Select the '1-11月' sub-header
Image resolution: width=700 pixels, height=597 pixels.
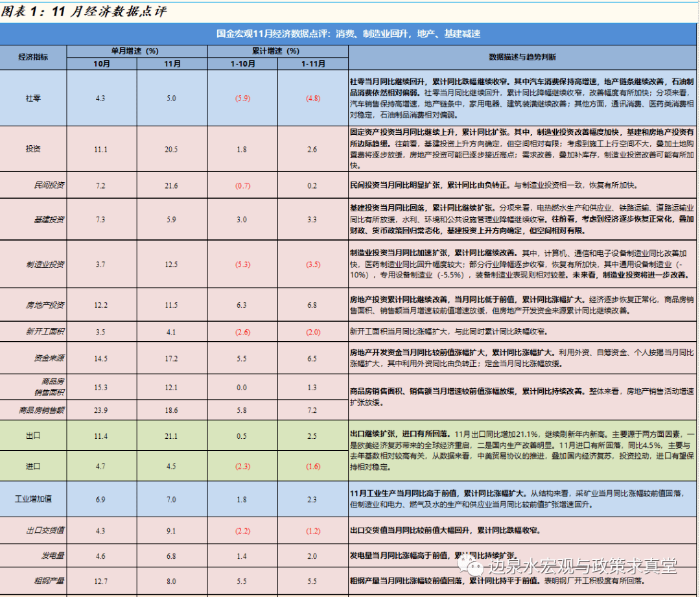313,64
